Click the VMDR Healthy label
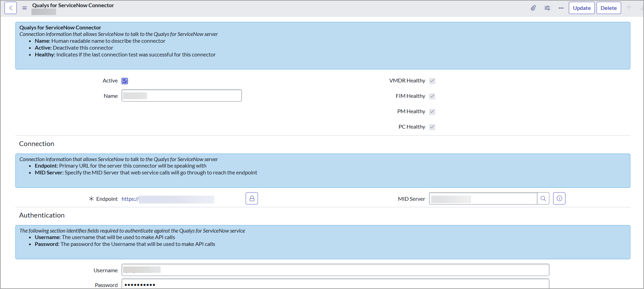 tap(407, 81)
